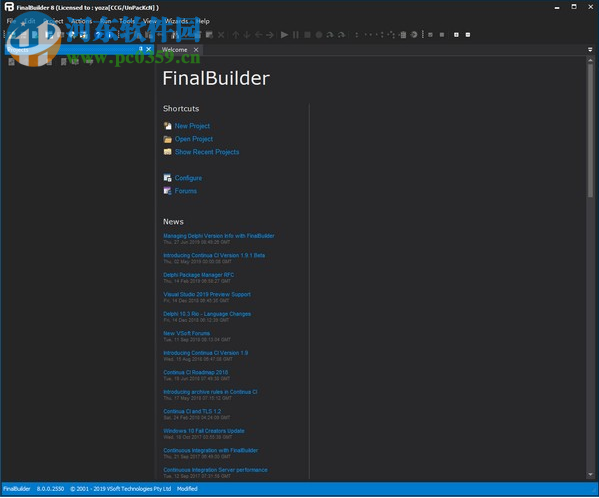Image resolution: width=599 pixels, height=498 pixels.
Task: Click the '© 2001 - 2019 VSoft Technologies Pty Ltd' status text
Action: pyautogui.click(x=120, y=488)
